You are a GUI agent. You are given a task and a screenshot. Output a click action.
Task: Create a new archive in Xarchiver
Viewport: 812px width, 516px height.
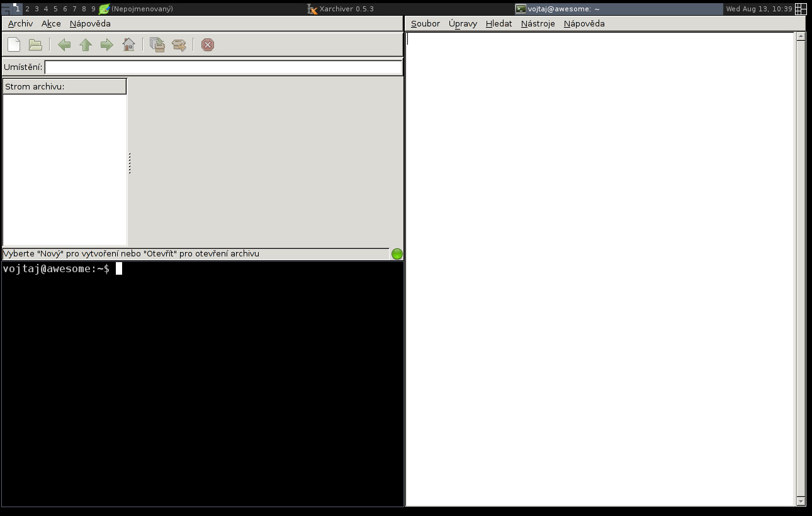pyautogui.click(x=14, y=45)
